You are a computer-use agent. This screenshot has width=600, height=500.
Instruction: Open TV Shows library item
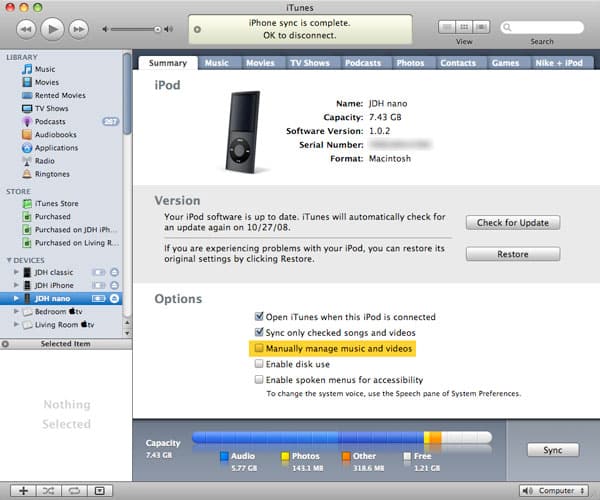coord(45,108)
